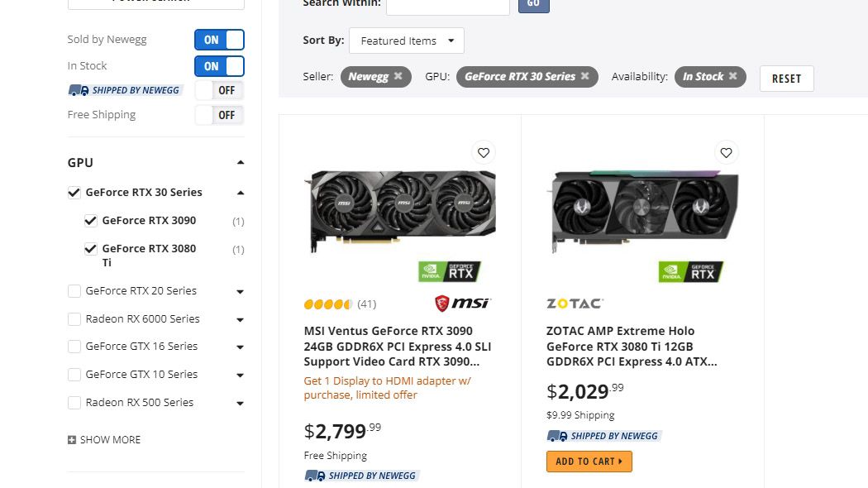Enable the Free Shipping toggle
This screenshot has height=488, width=868.
pos(219,115)
